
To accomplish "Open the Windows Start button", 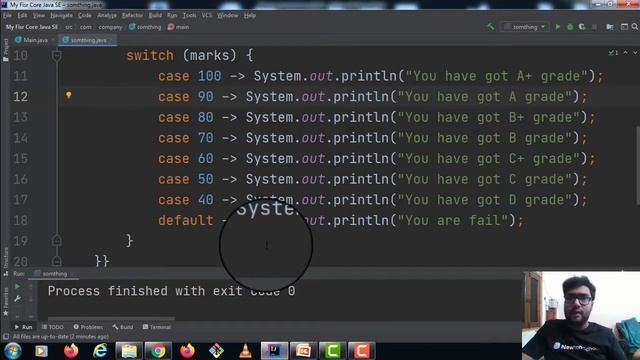I will pyautogui.click(x=13, y=351).
